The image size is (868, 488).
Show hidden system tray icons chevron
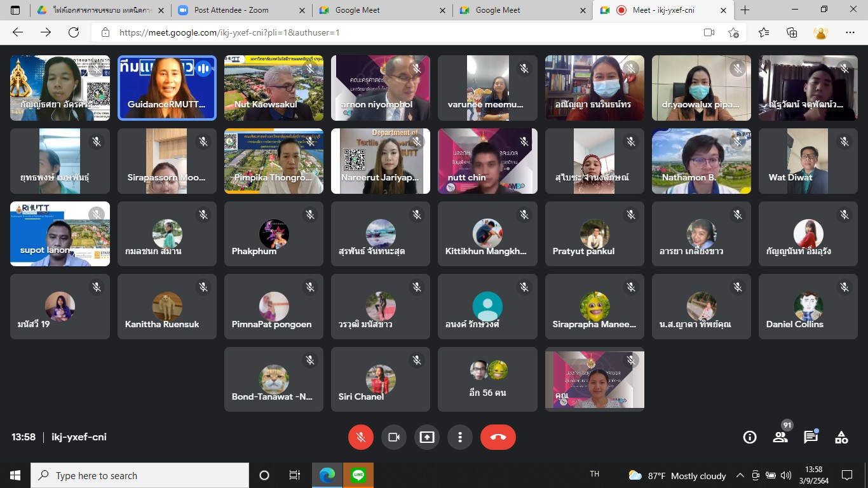pyautogui.click(x=740, y=475)
